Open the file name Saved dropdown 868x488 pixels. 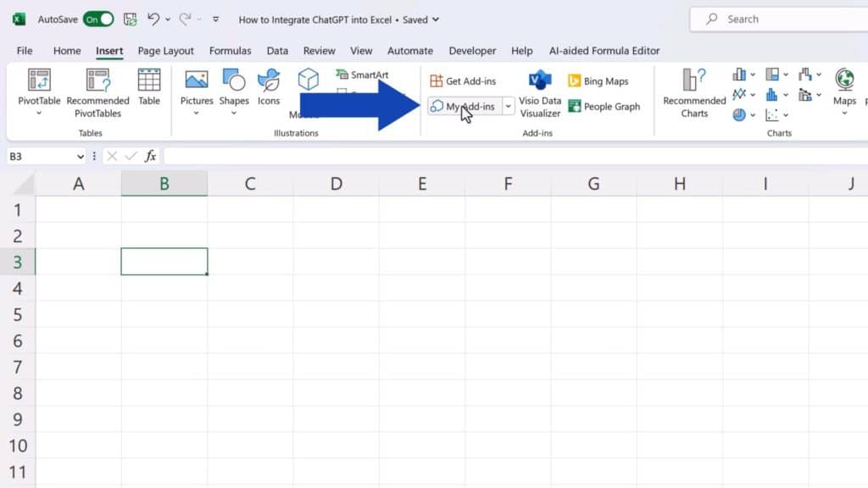click(x=436, y=19)
